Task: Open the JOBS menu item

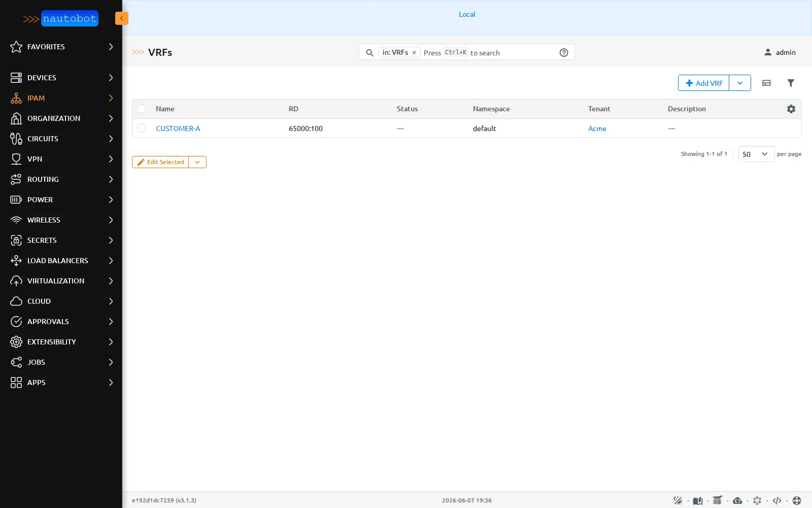Action: (61, 362)
